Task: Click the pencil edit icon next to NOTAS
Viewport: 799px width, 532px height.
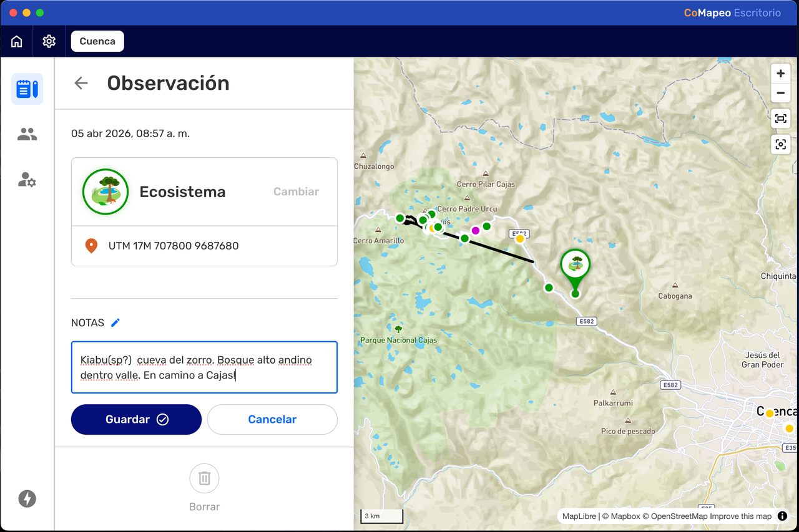Action: [x=115, y=322]
